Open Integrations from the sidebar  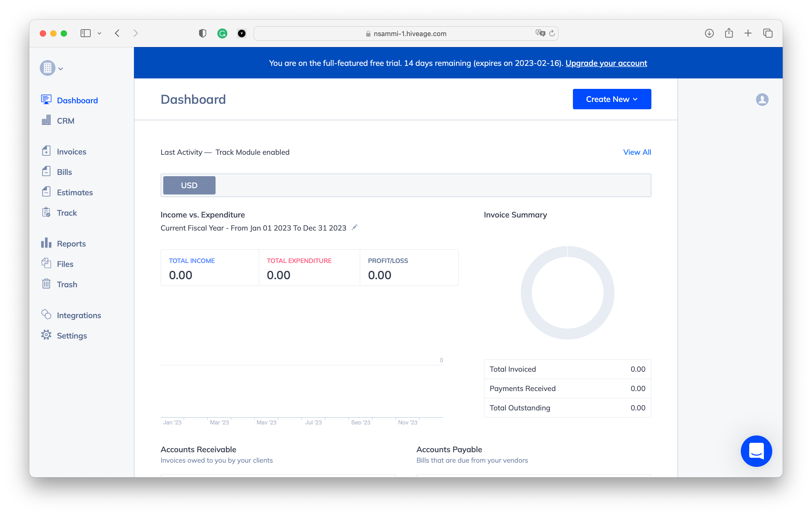coord(79,315)
